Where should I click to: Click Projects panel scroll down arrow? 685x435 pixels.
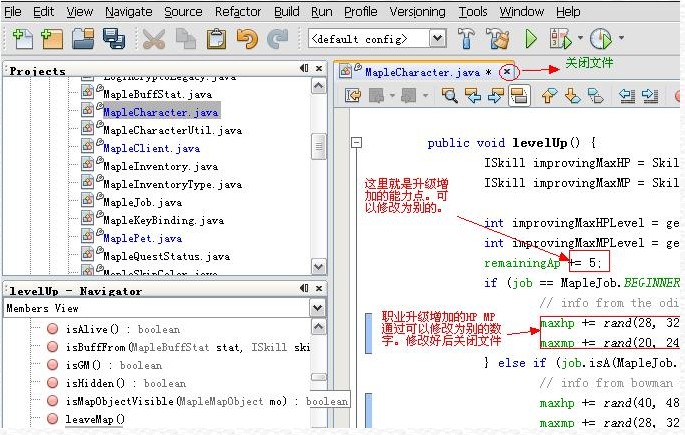318,266
